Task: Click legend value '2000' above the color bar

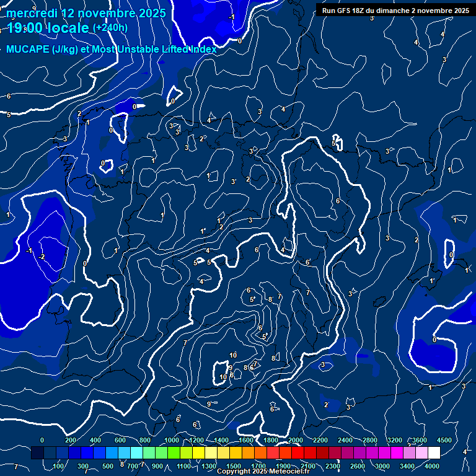Action: (296, 440)
